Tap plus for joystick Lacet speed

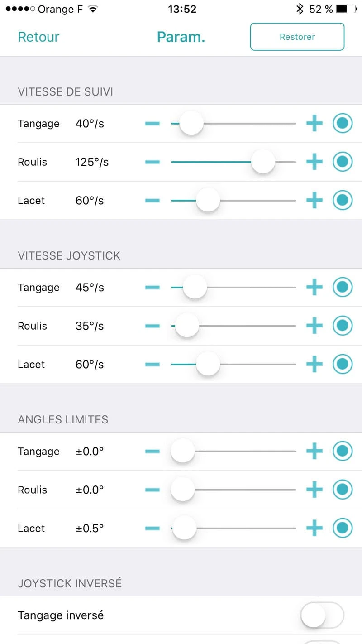pyautogui.click(x=314, y=364)
